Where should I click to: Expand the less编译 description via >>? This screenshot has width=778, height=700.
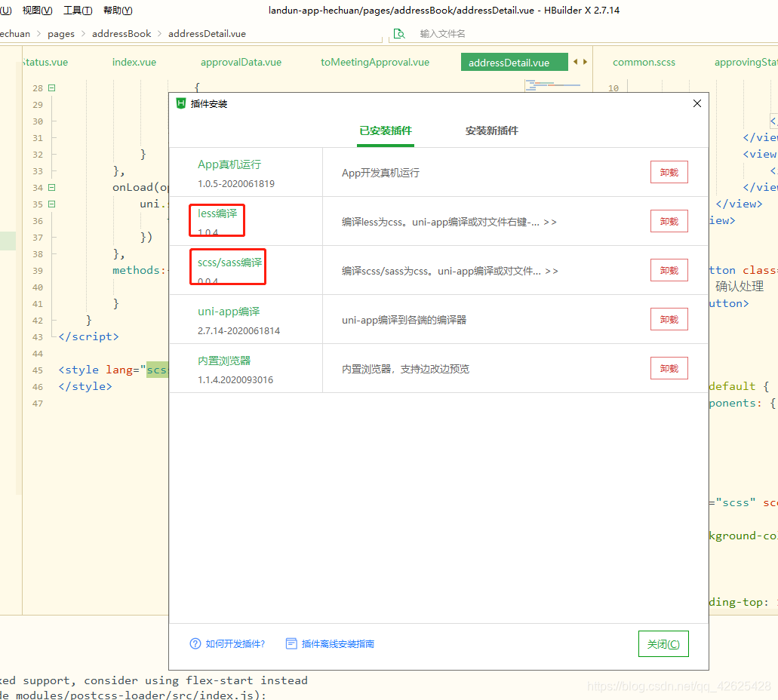click(550, 223)
